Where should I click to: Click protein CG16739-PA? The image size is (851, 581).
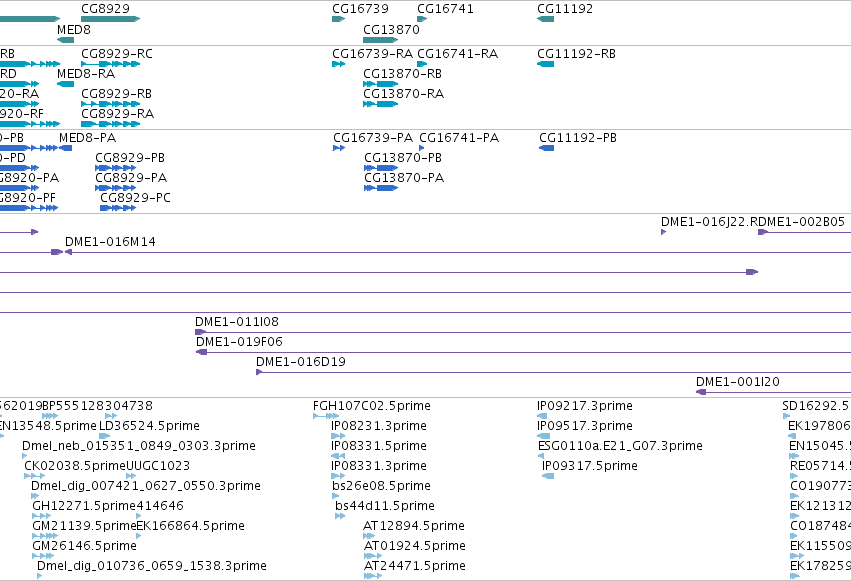pos(339,148)
